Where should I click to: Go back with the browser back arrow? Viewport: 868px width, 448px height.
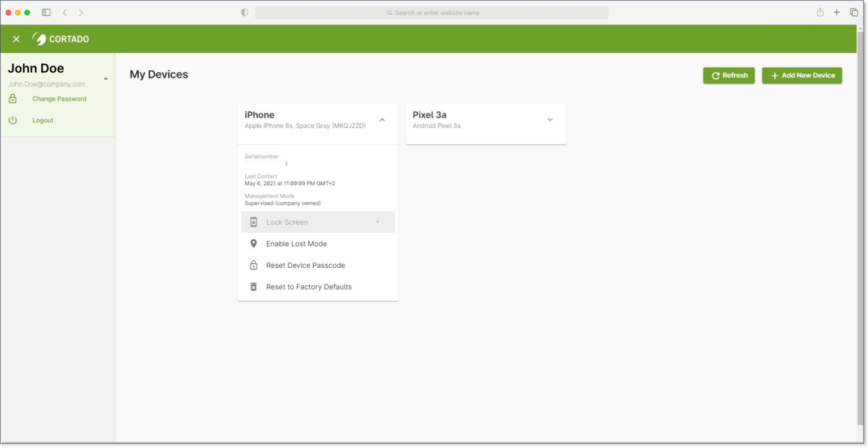pos(65,12)
